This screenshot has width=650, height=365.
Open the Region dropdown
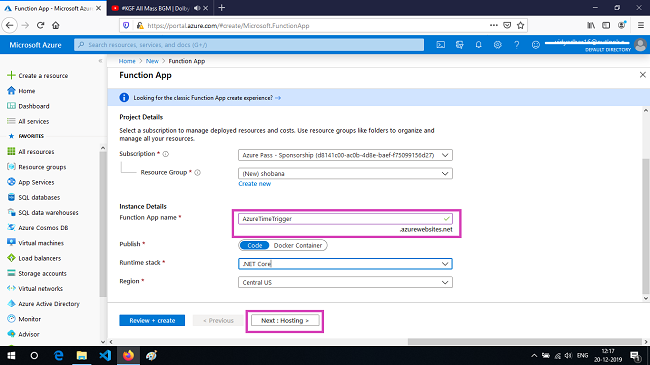point(345,282)
